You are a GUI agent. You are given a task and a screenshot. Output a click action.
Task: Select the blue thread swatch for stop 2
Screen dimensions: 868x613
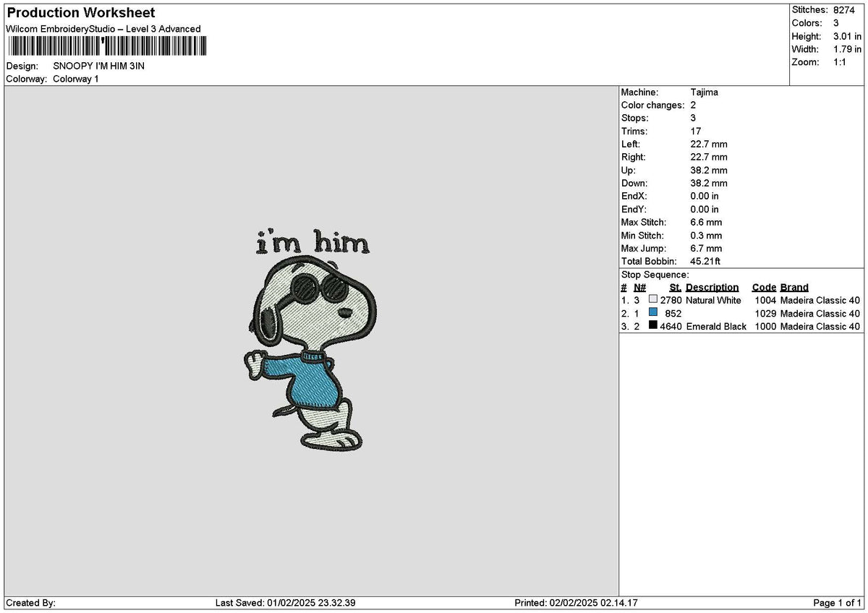(653, 313)
